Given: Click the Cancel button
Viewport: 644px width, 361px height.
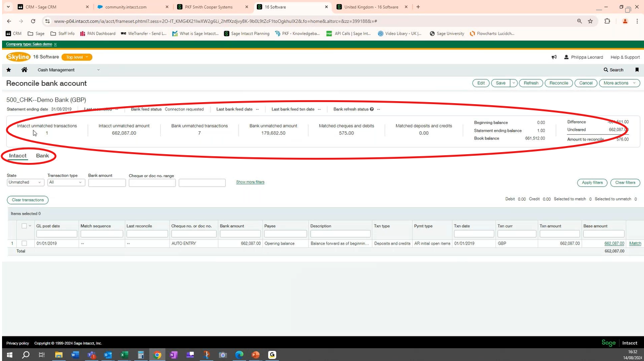Looking at the screenshot, I should 586,83.
